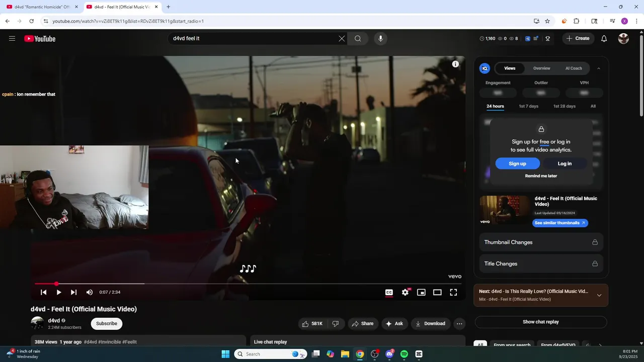Enable miniplayer mode
The image size is (644, 362).
point(421,292)
